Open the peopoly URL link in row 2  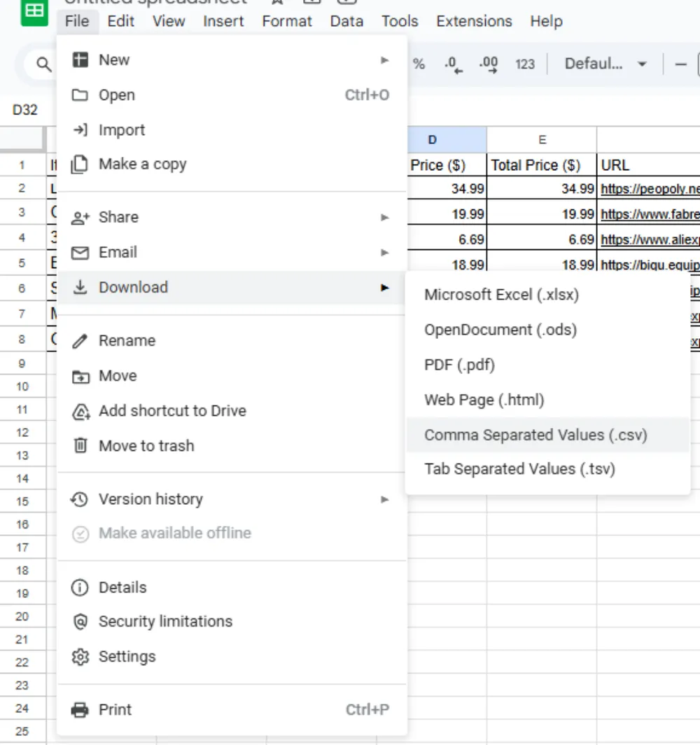[649, 189]
